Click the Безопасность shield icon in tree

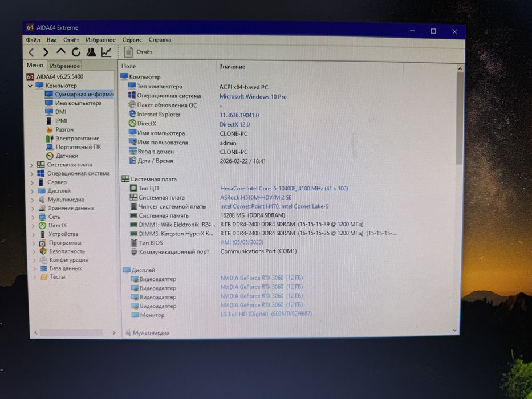(43, 251)
